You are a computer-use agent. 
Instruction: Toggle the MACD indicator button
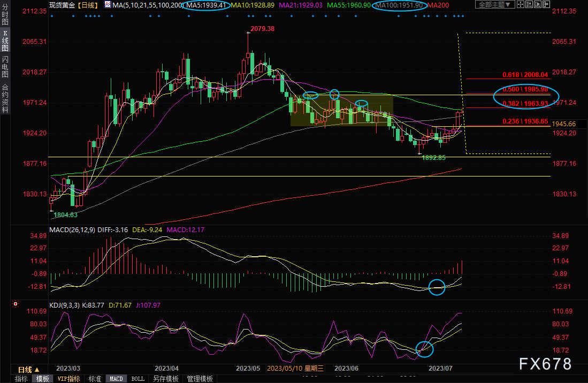point(116,379)
